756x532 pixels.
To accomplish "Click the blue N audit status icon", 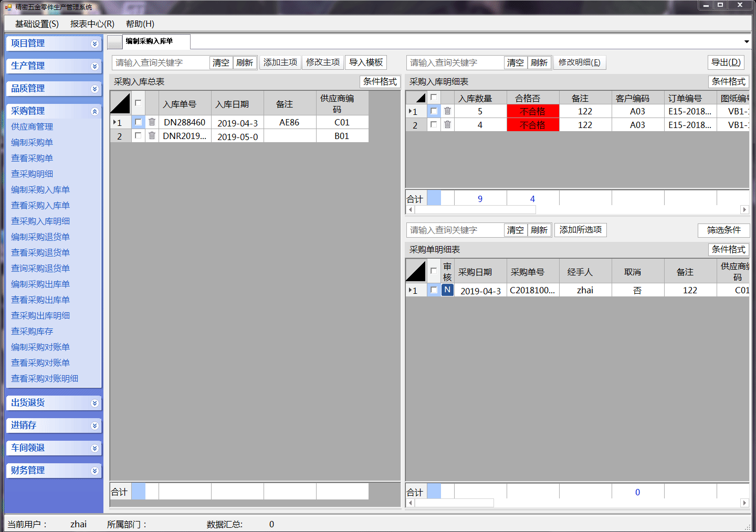I will [x=447, y=290].
